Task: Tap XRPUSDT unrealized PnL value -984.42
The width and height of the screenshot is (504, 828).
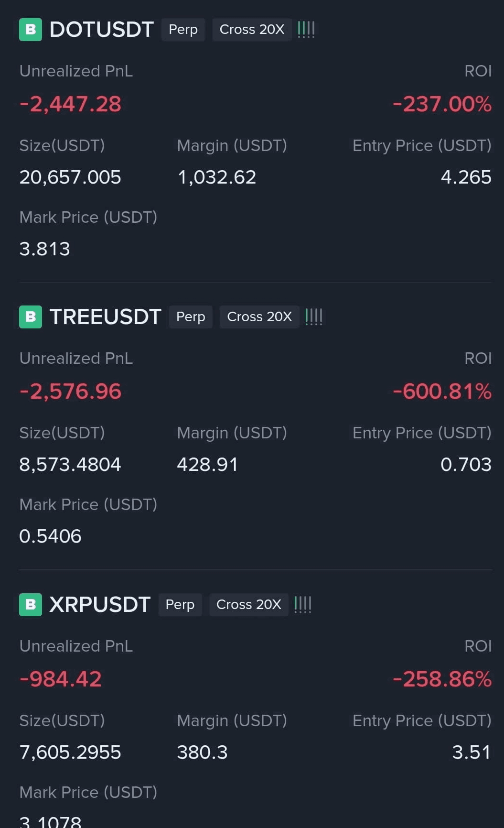Action: (x=61, y=679)
